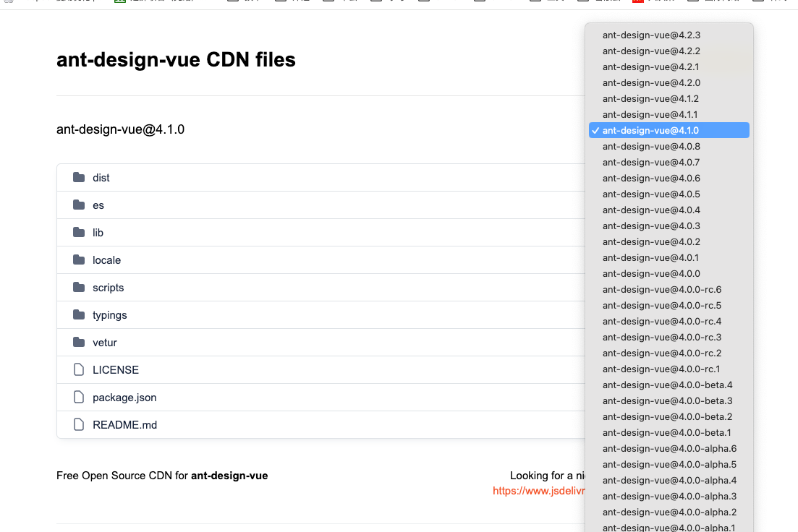Screen dimensions: 798x532
Task: Select version ant-design-vue@4.0.4
Action: pyautogui.click(x=668, y=210)
